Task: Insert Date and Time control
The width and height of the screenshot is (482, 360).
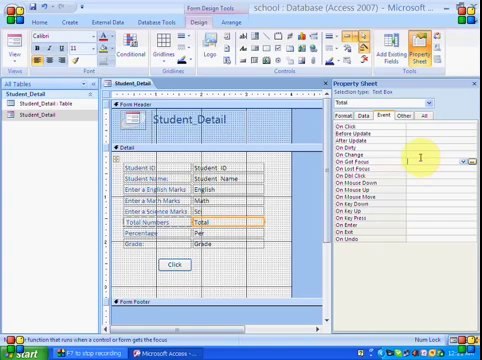Action: [227, 60]
